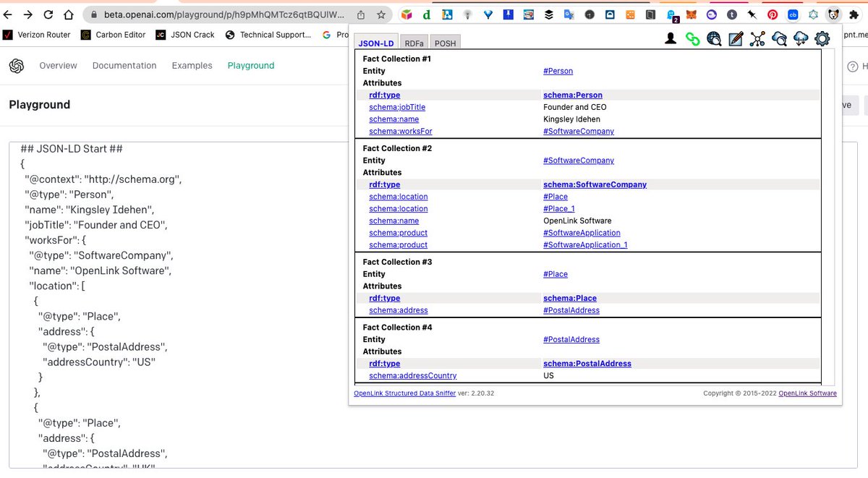This screenshot has width=868, height=478.
Task: Click the schema:jobTitle attribute link
Action: 397,107
